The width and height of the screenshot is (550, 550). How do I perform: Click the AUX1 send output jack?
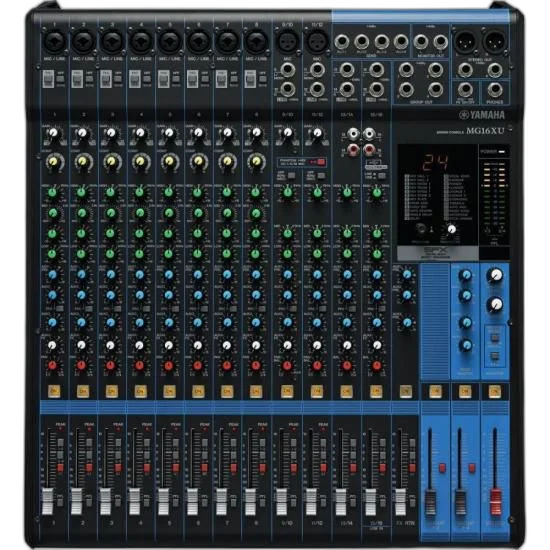341,42
